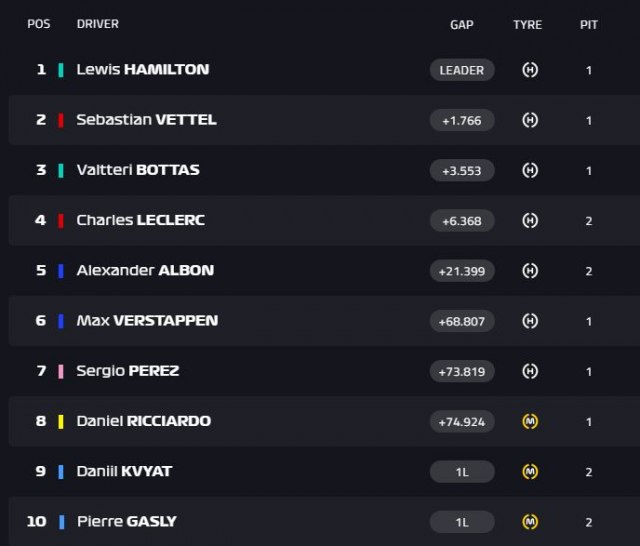
Task: Click Leclerc's hard tyre icon
Action: pos(530,220)
